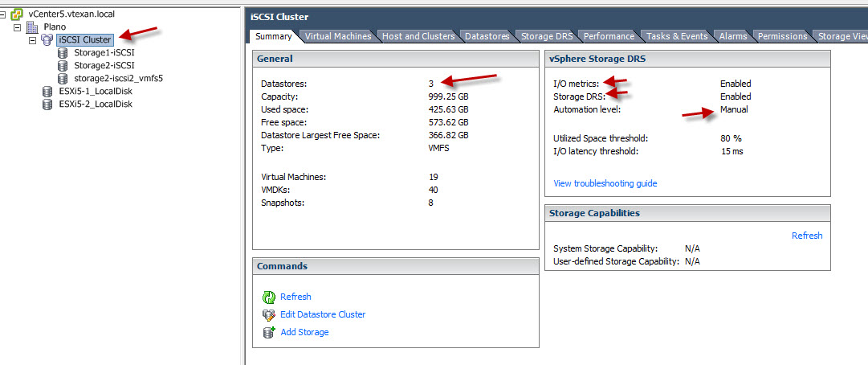Image resolution: width=868 pixels, height=365 pixels.
Task: Click the storage2-iscsi2_vmfs5 datastore icon
Action: pyautogui.click(x=63, y=79)
